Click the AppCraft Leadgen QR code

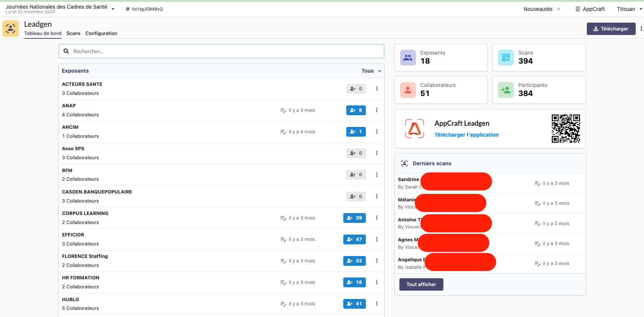tap(565, 129)
